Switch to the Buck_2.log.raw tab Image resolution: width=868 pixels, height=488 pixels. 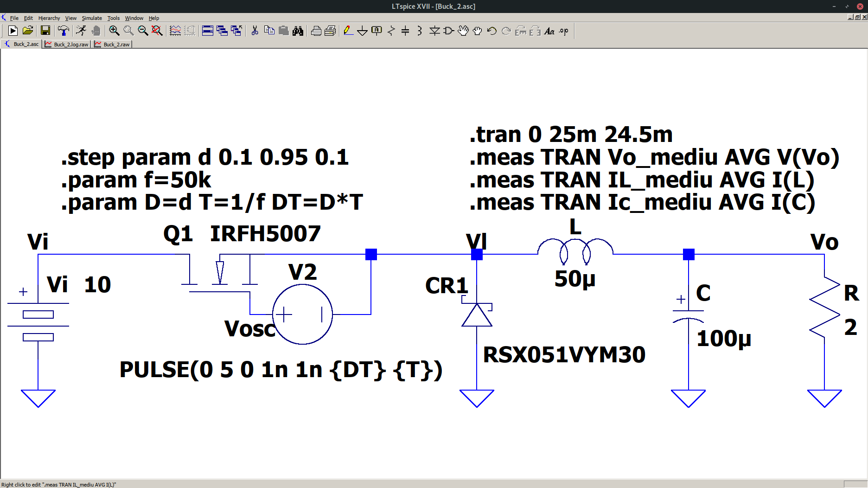tap(66, 44)
